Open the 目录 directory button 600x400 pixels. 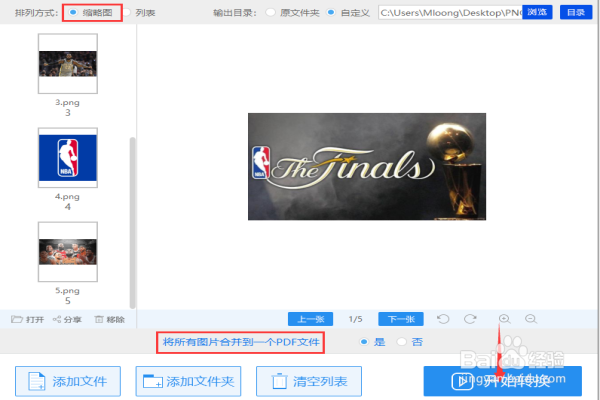pos(576,12)
